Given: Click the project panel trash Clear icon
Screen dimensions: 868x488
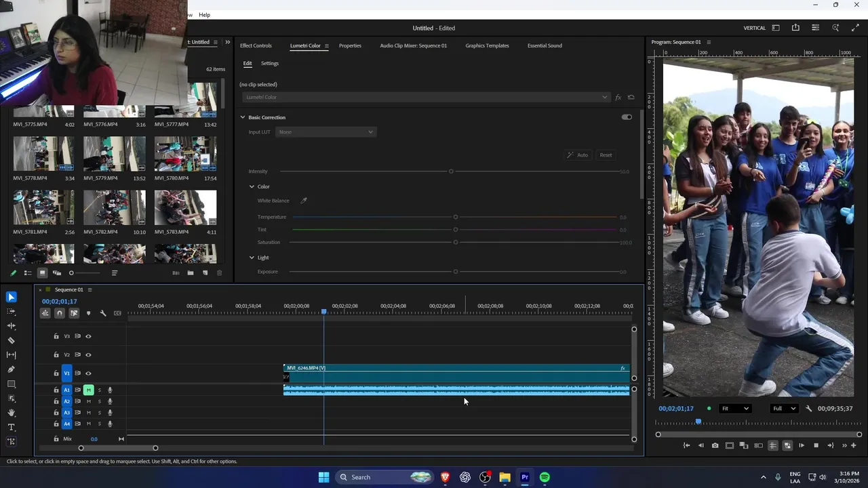Looking at the screenshot, I should coord(219,273).
